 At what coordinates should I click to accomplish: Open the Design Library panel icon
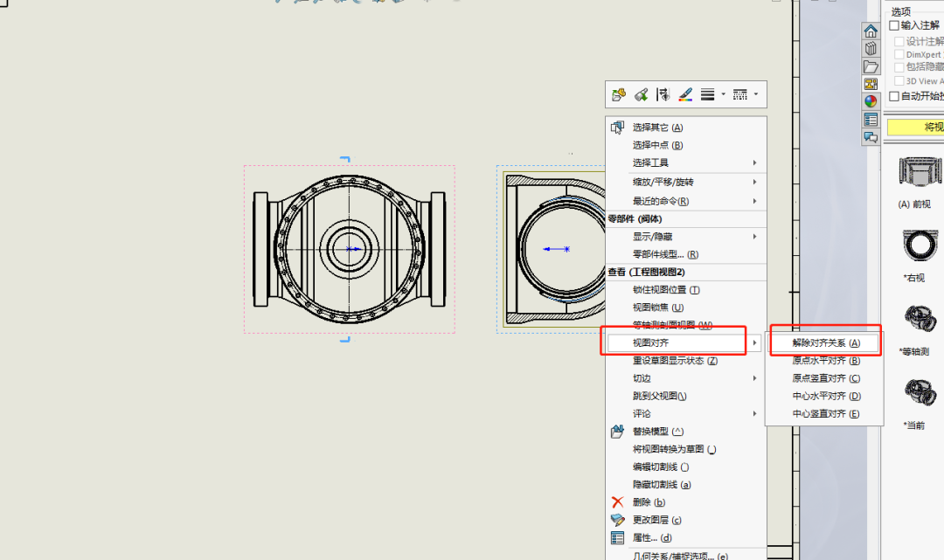[x=871, y=48]
